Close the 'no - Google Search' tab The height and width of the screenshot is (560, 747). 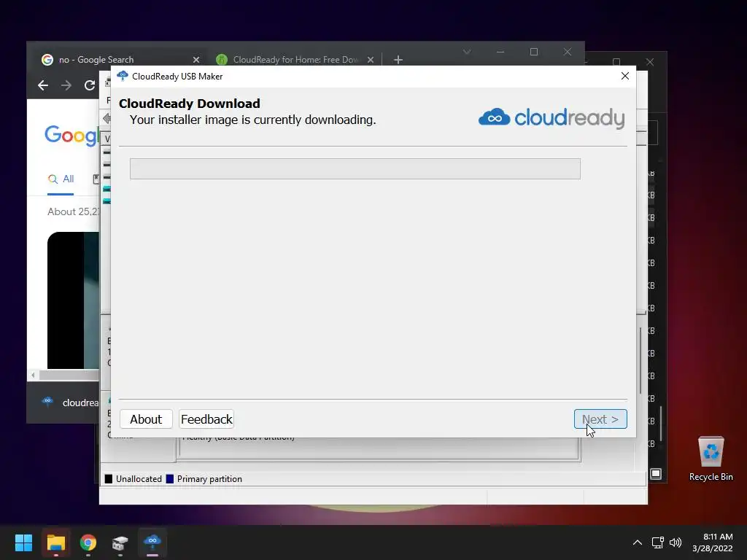[196, 60]
